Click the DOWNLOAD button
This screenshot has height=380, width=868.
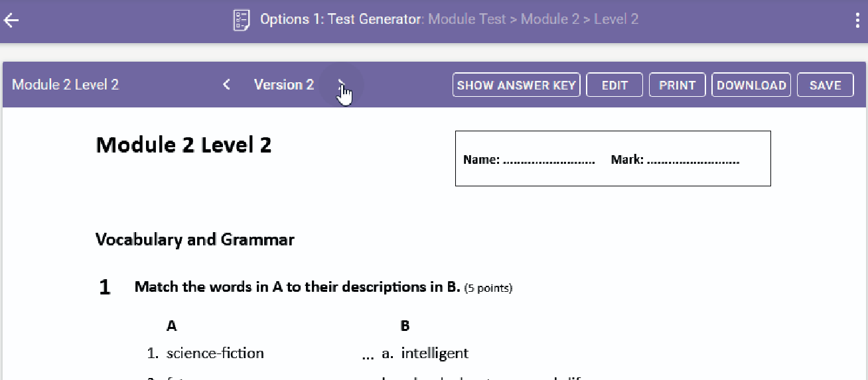coord(751,85)
